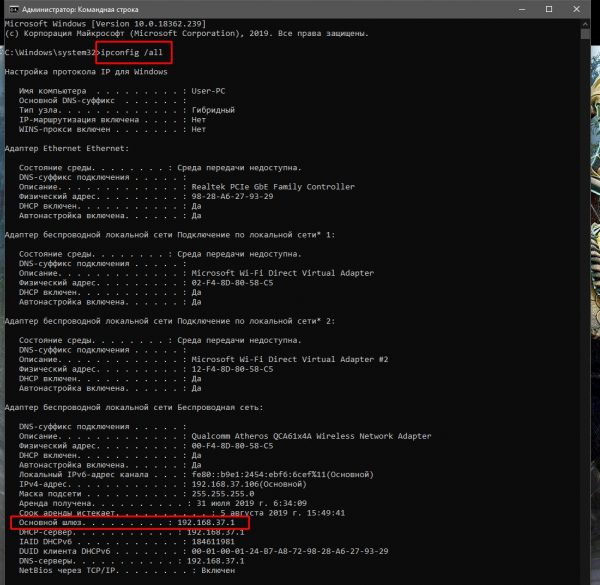Click the computer name value 'User-PC'
Screen dimensions: 600x585
(x=208, y=91)
